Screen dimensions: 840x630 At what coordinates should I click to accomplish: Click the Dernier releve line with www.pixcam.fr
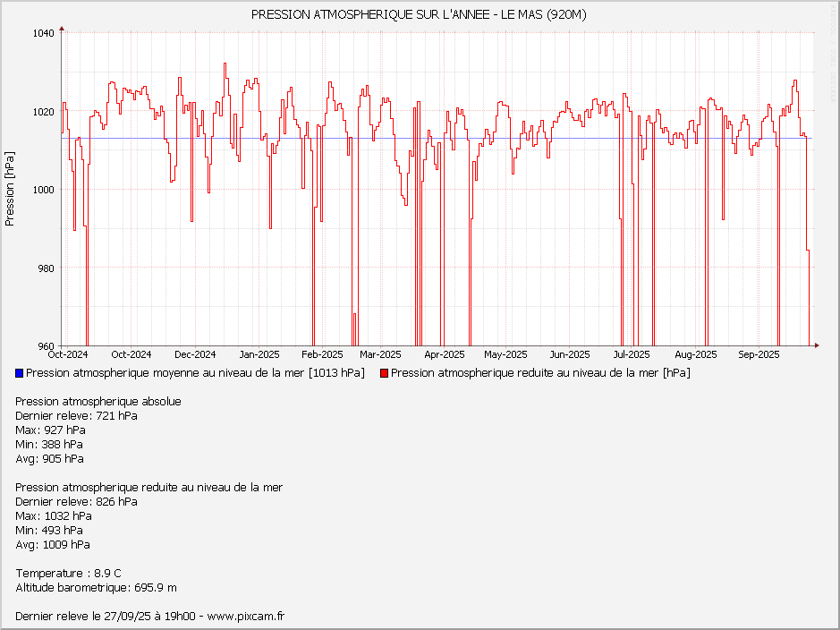tap(149, 617)
